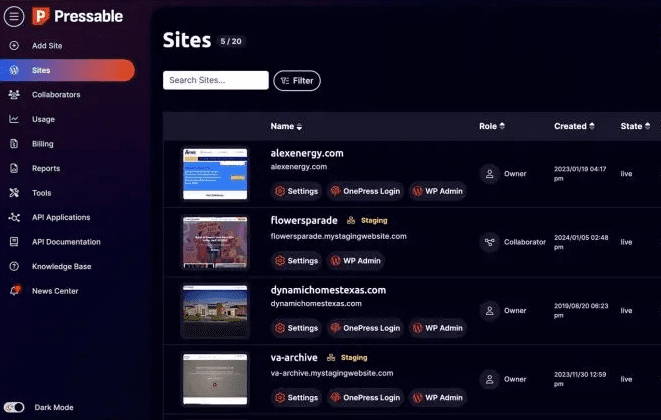Sort the table by State
This screenshot has width=661, height=420.
tap(635, 126)
